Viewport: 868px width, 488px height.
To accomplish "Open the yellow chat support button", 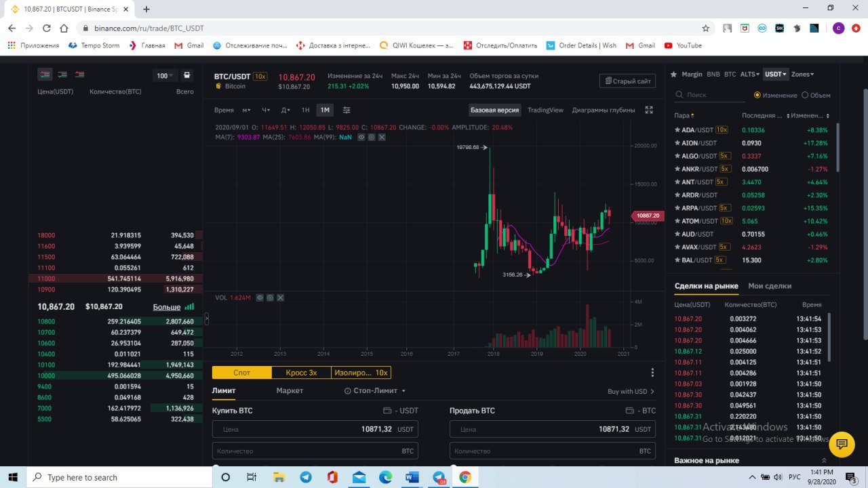I will 842,445.
